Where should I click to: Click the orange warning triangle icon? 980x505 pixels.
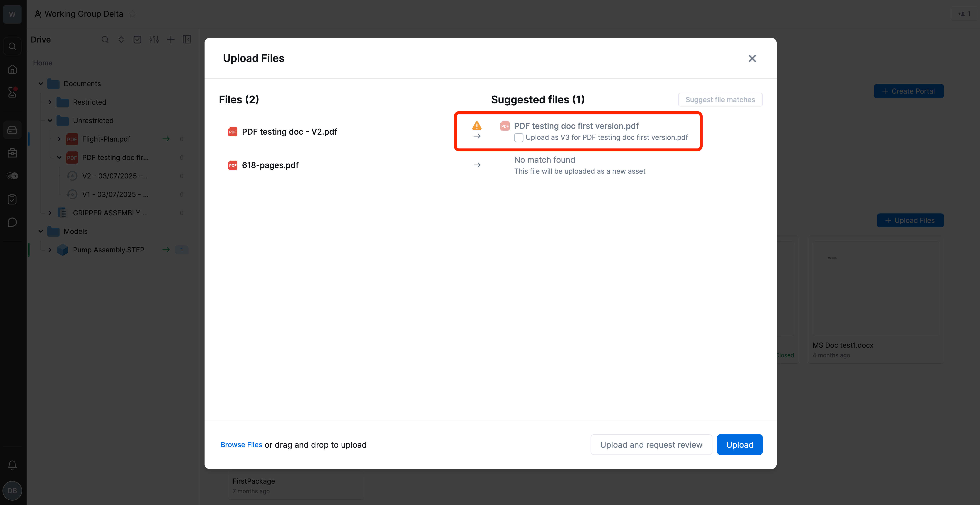(x=477, y=126)
